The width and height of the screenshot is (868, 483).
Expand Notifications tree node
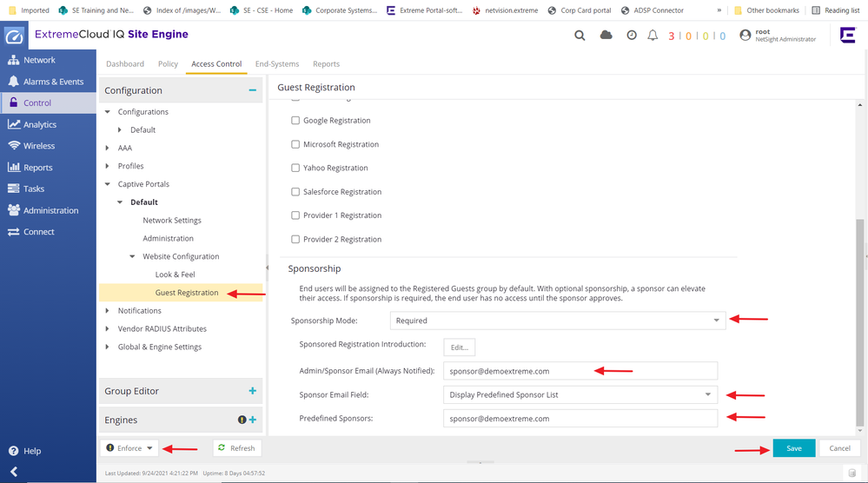click(108, 310)
